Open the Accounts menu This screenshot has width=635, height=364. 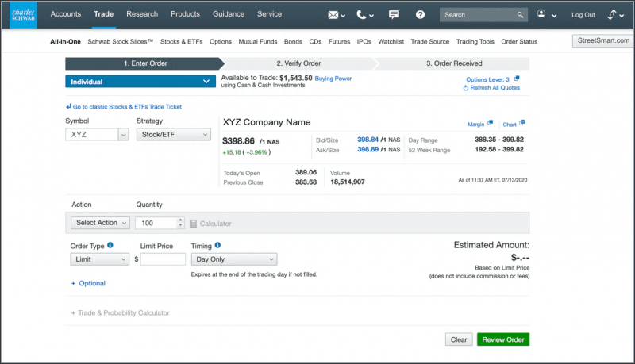pos(66,14)
